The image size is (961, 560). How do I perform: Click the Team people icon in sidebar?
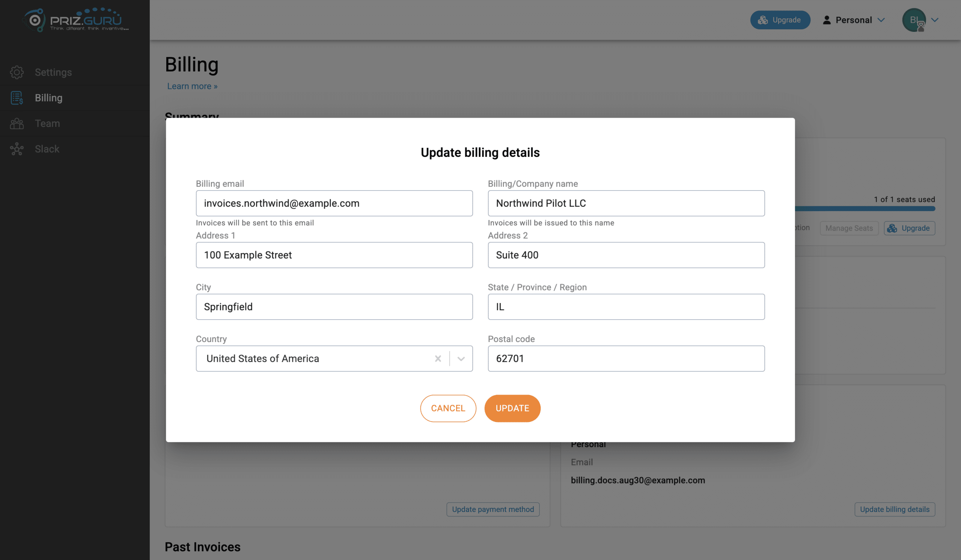tap(17, 123)
